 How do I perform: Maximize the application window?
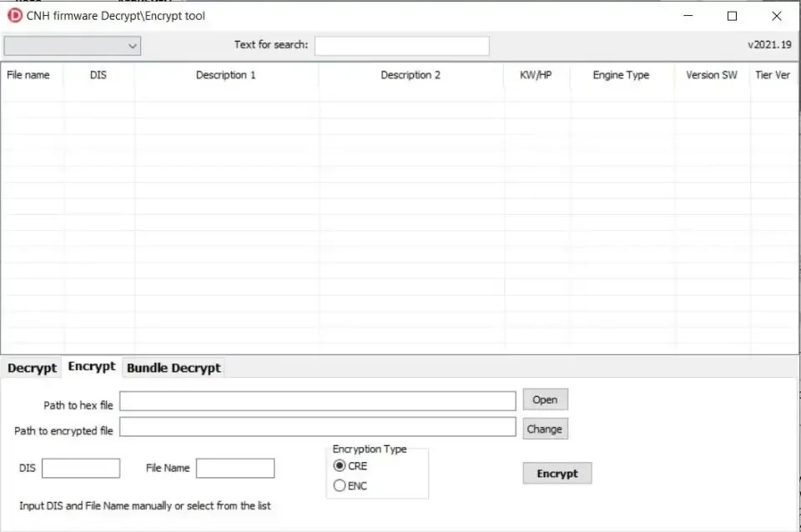coord(732,17)
